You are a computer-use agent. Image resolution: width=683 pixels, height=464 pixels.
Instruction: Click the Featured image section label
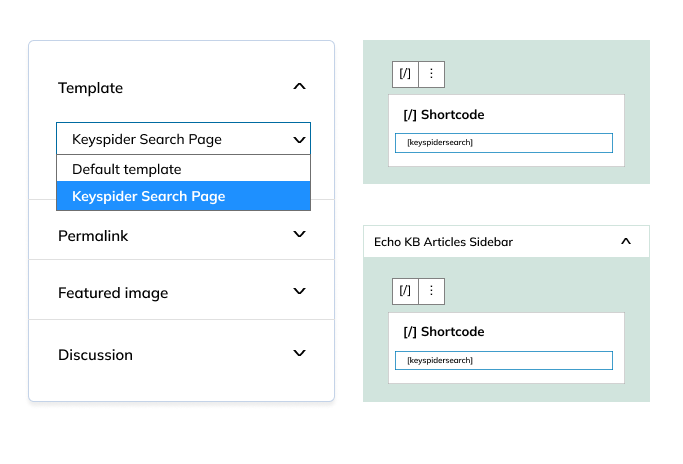pyautogui.click(x=113, y=293)
